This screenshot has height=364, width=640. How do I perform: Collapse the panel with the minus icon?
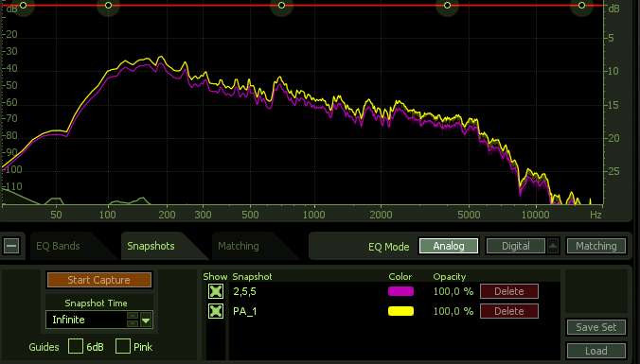11,246
